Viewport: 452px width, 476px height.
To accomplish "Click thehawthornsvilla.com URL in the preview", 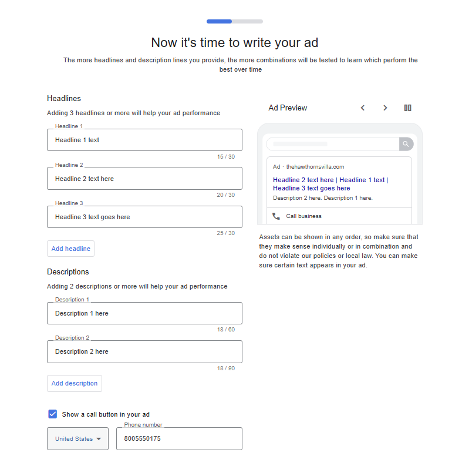I will pos(315,167).
